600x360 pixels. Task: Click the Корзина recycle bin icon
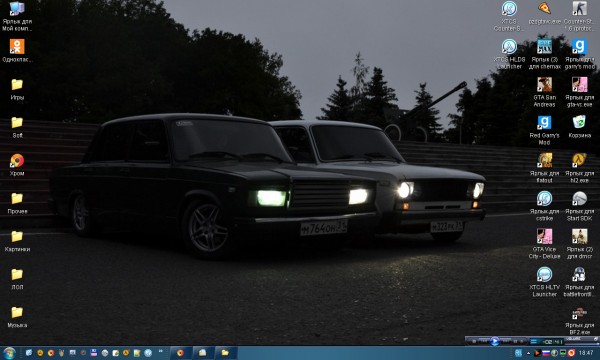click(x=579, y=127)
